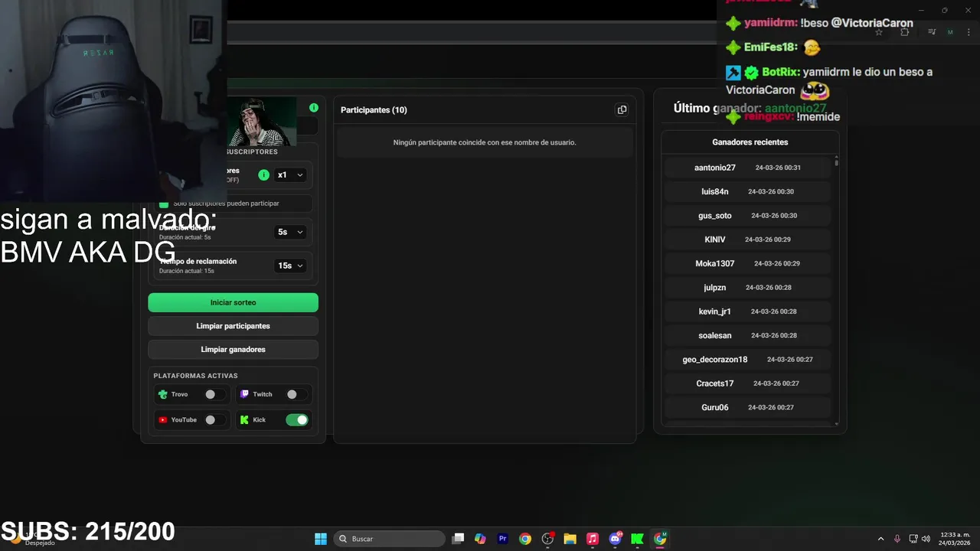The width and height of the screenshot is (980, 551).
Task: Switch to the active Chrome profile window in taskbar
Action: 660,539
